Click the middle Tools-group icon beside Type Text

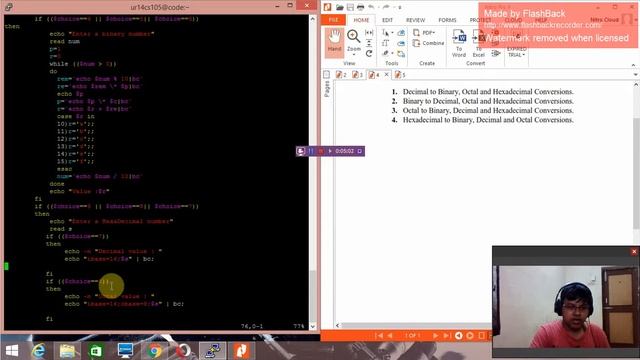pyautogui.click(x=401, y=43)
